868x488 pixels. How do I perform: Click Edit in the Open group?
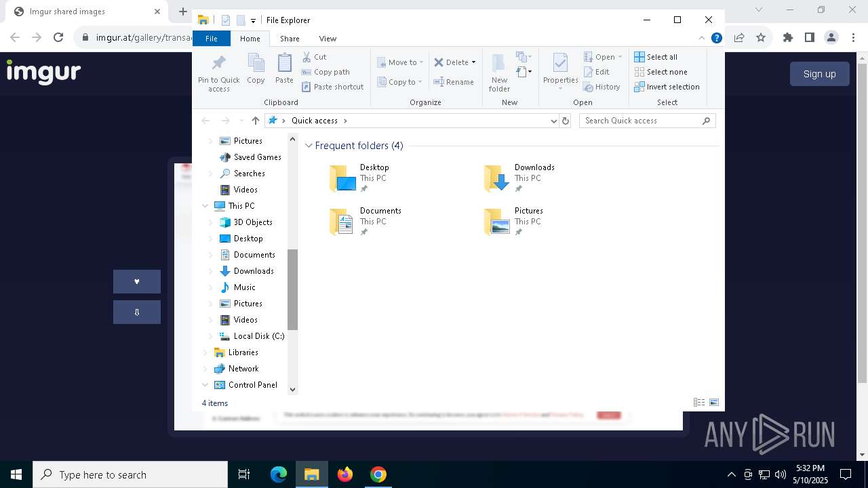point(596,72)
